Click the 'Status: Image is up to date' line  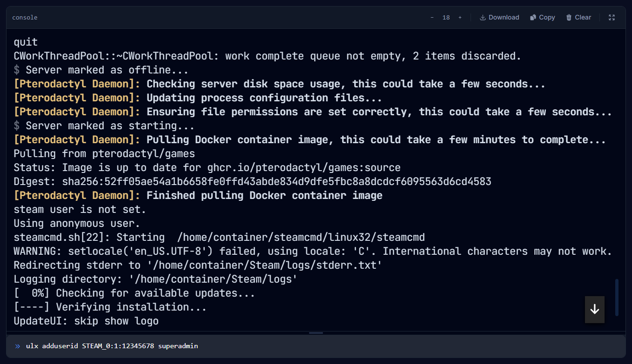(x=207, y=167)
